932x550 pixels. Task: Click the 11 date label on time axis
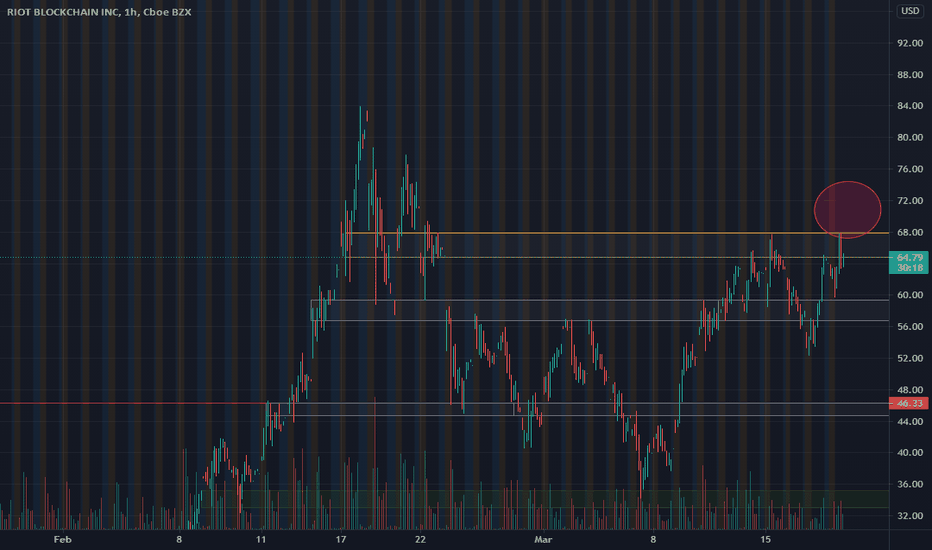(261, 539)
